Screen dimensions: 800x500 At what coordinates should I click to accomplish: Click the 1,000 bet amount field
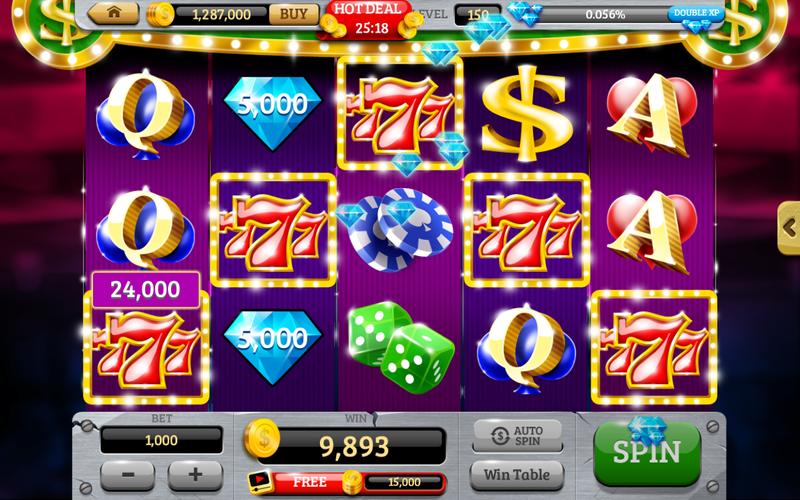pyautogui.click(x=161, y=440)
